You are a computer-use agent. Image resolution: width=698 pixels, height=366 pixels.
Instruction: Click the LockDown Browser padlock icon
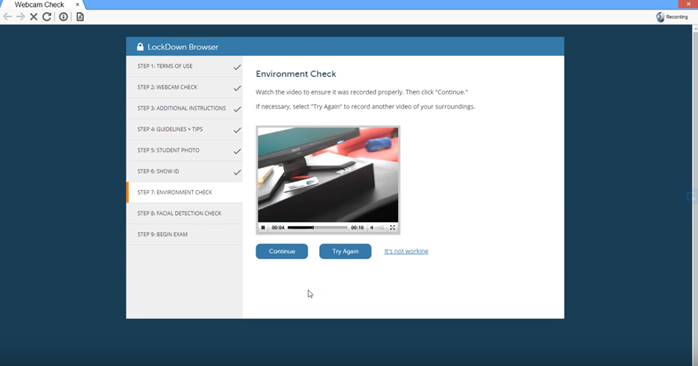[140, 47]
